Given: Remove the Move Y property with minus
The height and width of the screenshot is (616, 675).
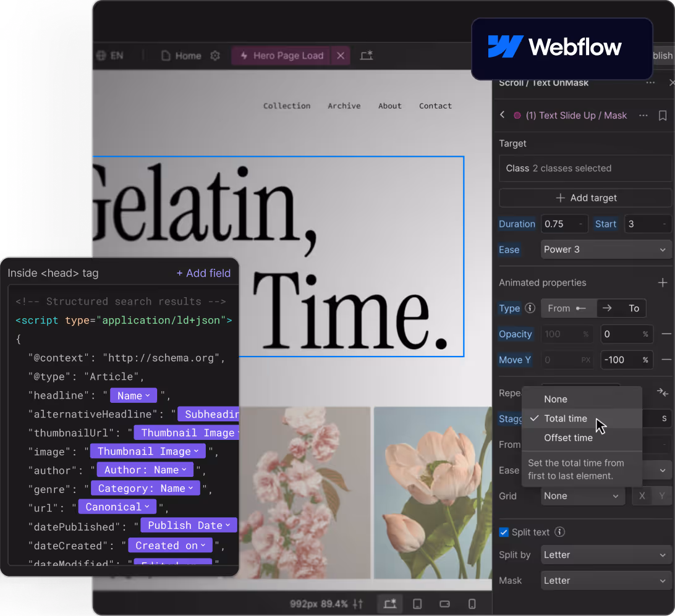Looking at the screenshot, I should click(x=666, y=360).
